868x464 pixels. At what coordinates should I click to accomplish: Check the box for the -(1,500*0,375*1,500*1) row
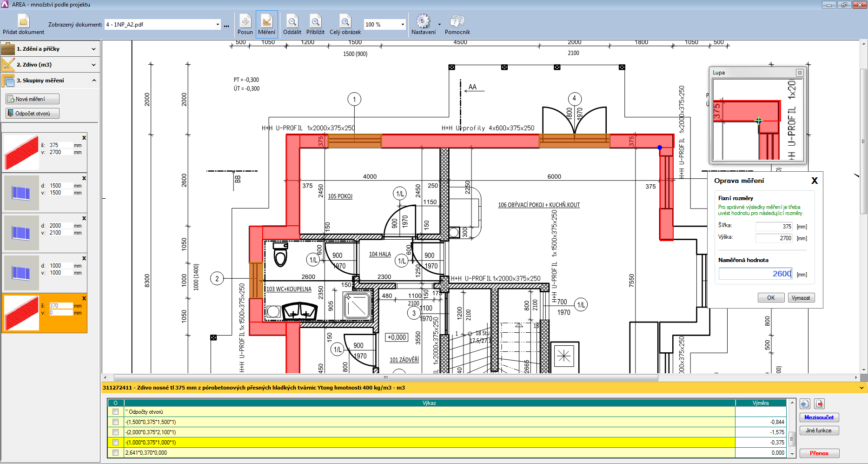(x=115, y=422)
